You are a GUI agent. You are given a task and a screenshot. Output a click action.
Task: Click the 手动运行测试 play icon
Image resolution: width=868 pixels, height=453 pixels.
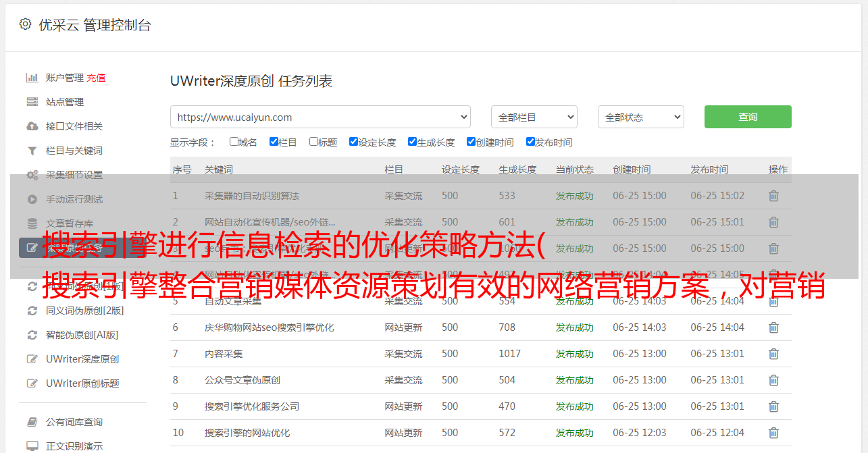click(32, 199)
